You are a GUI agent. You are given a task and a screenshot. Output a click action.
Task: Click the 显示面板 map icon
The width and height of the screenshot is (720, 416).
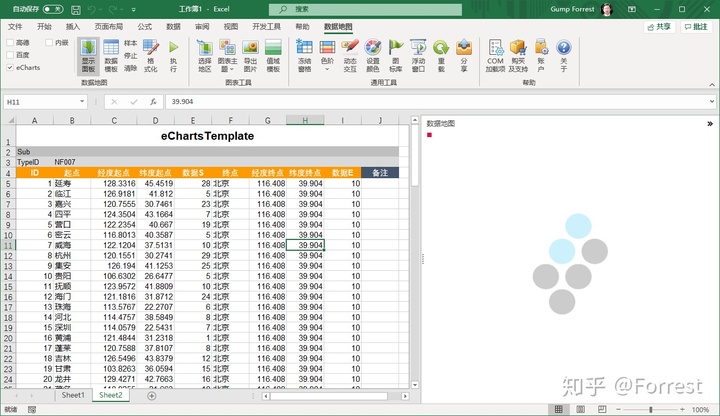pyautogui.click(x=88, y=47)
